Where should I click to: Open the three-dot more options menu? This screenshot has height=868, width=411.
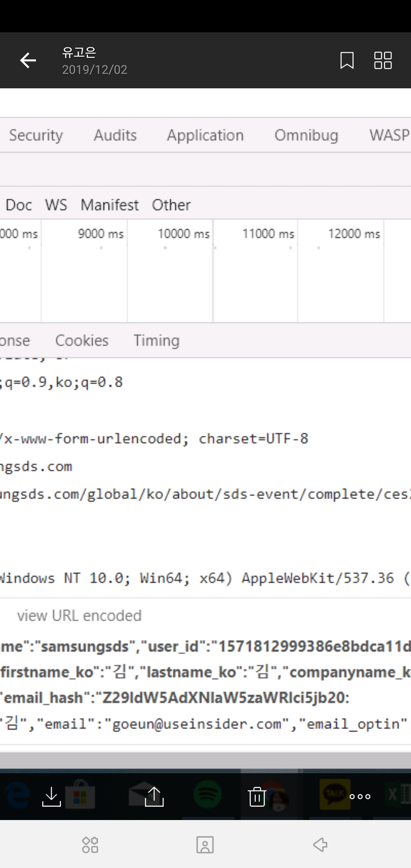click(360, 796)
